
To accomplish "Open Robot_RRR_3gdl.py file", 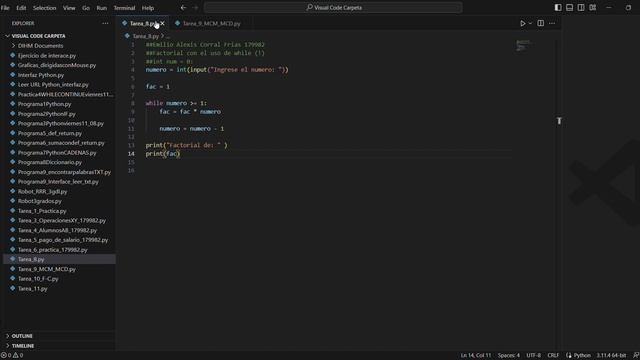I will pos(42,191).
